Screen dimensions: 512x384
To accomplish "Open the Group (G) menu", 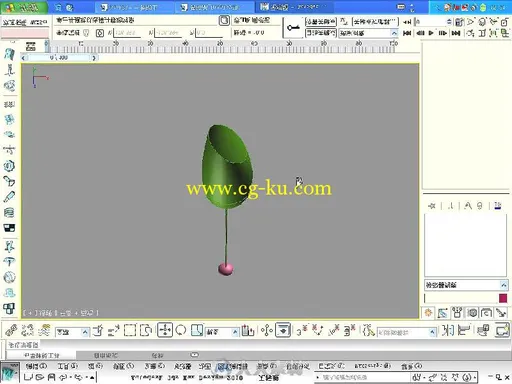I will point(95,366).
